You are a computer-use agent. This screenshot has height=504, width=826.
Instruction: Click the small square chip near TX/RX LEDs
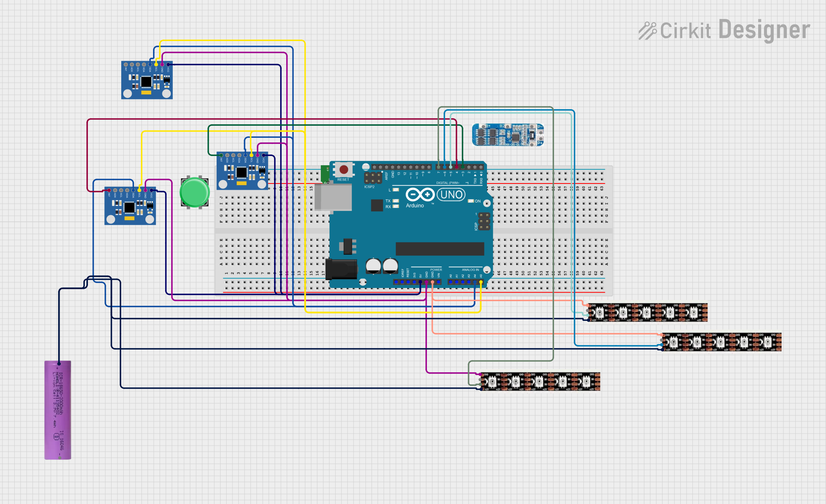click(377, 205)
